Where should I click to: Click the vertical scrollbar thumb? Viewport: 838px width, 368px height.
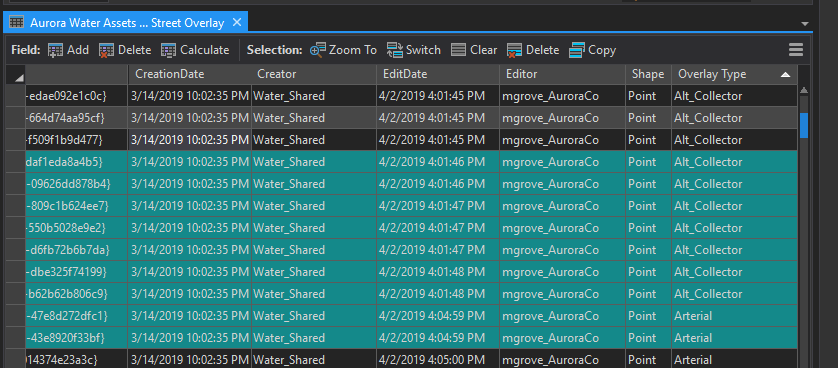[x=804, y=125]
